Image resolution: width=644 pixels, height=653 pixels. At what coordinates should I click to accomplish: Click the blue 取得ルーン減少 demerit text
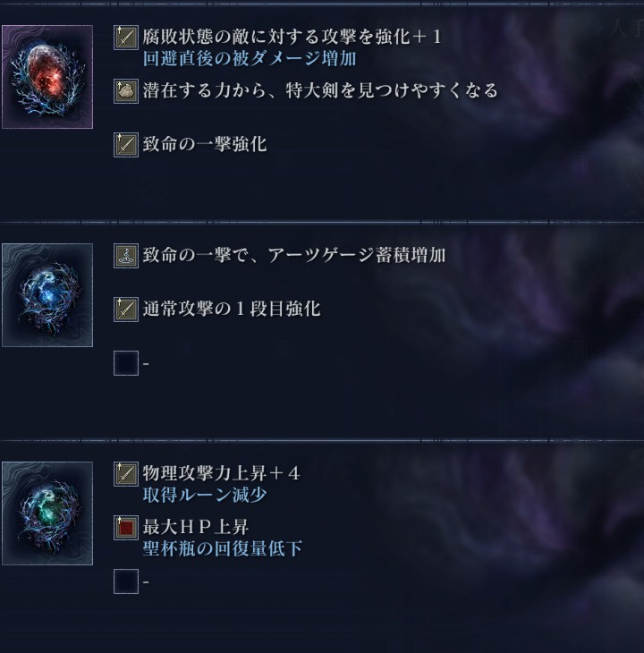point(205,496)
